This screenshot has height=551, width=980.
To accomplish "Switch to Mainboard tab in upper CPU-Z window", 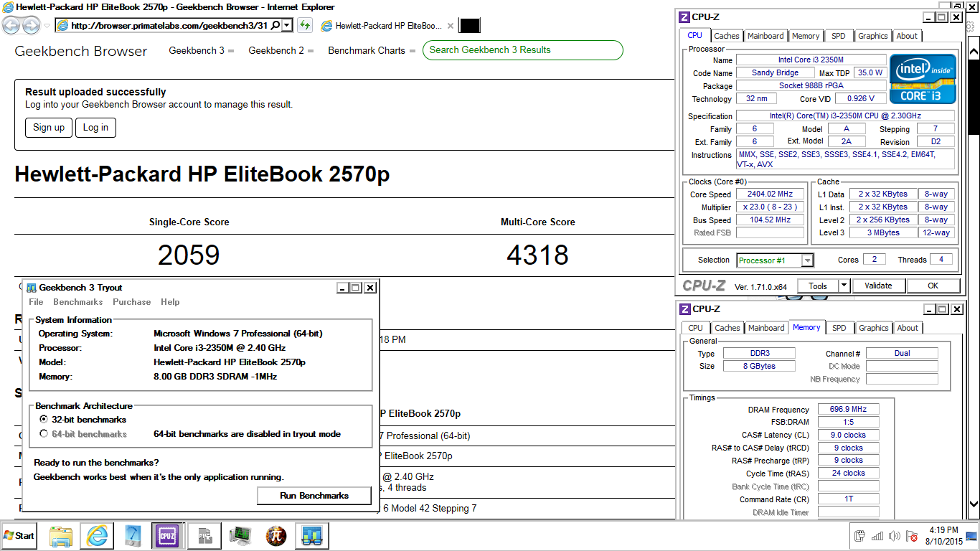I will tap(765, 36).
